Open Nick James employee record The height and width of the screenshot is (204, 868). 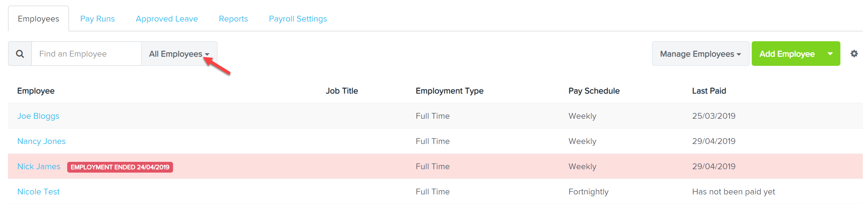[x=39, y=166]
